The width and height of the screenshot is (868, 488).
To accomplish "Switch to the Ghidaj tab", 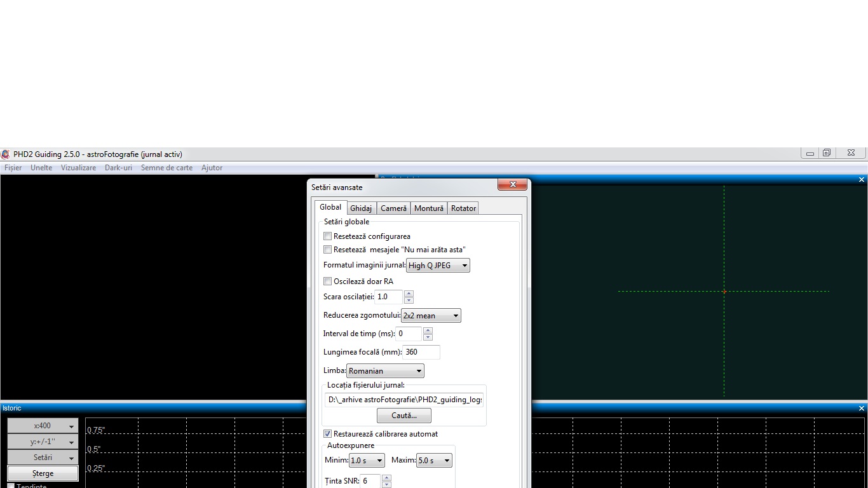I will click(361, 208).
